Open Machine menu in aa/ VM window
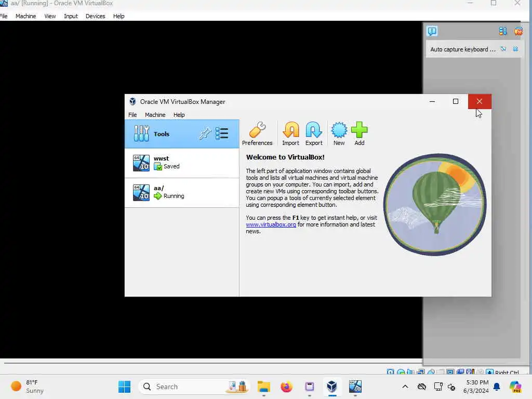The height and width of the screenshot is (399, 532). [x=26, y=16]
